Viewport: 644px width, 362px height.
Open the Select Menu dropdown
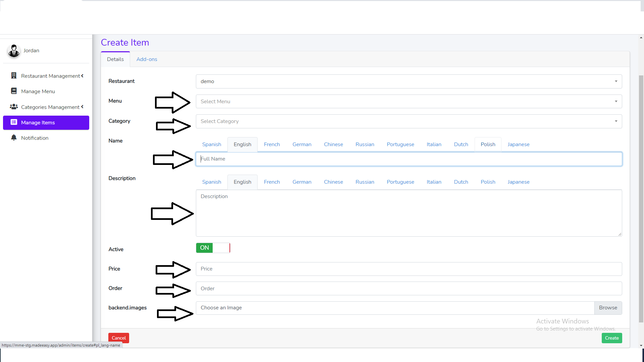(409, 101)
